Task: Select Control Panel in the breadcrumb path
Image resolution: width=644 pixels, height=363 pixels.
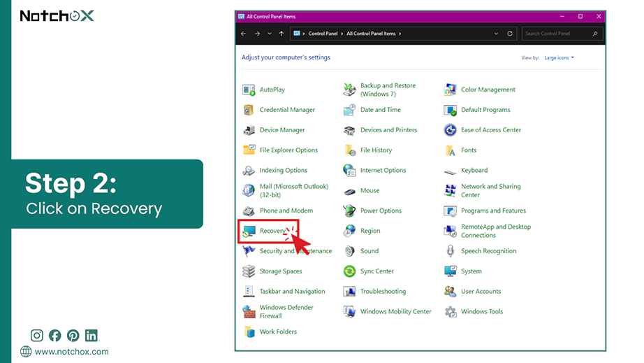Action: click(x=323, y=34)
